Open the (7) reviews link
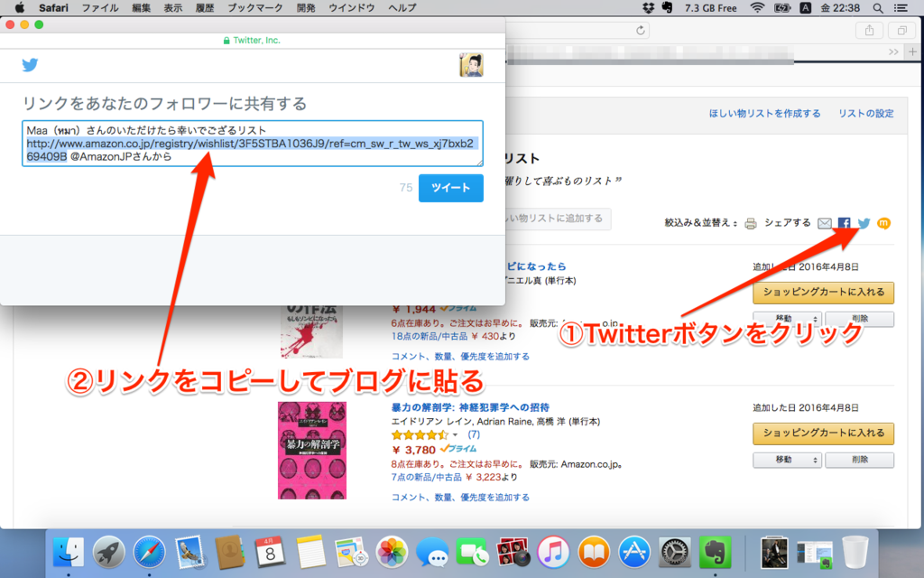 tap(474, 434)
